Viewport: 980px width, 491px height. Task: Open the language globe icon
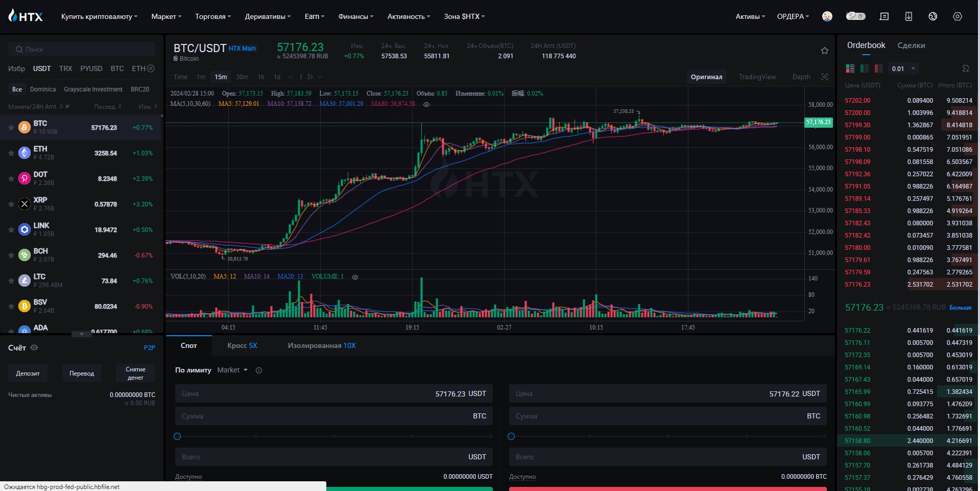(x=933, y=16)
